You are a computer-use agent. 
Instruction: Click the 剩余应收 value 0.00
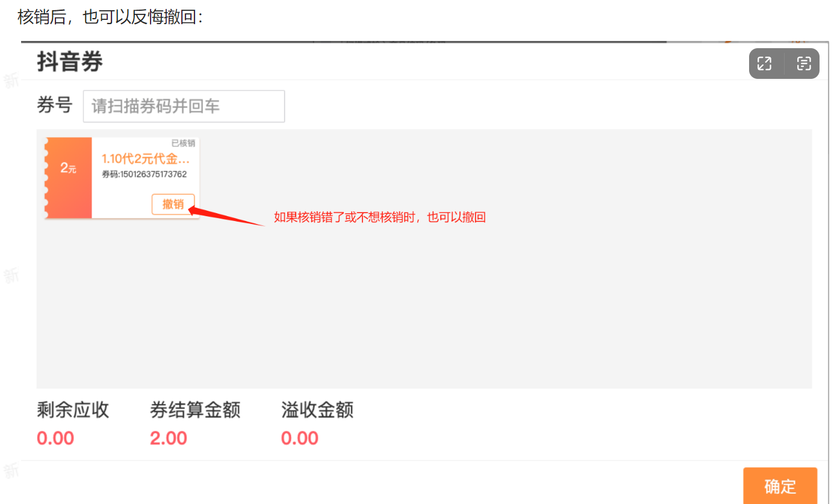click(x=55, y=438)
